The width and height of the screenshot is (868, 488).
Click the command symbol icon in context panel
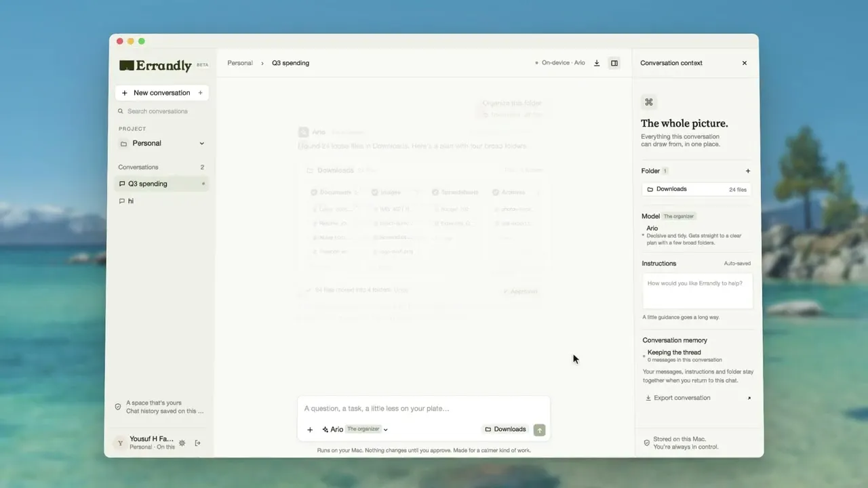click(x=649, y=102)
